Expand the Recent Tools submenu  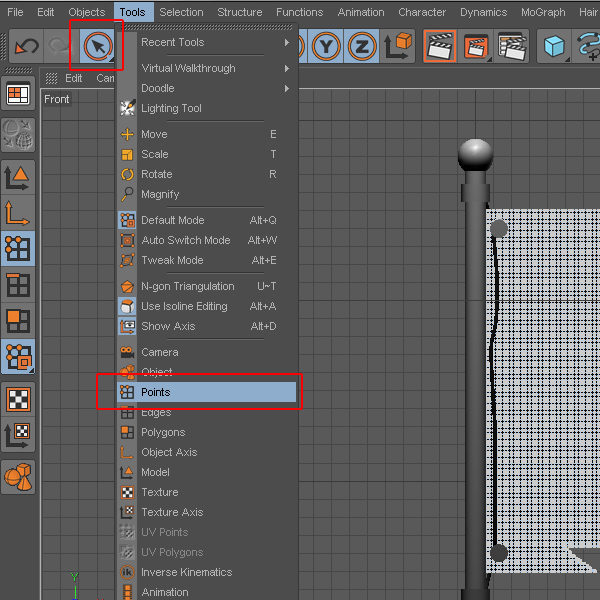[x=207, y=42]
